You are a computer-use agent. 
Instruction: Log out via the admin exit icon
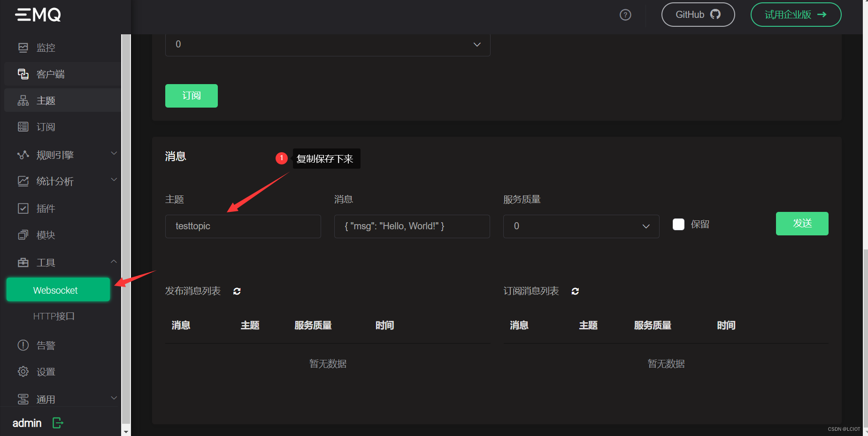click(58, 423)
